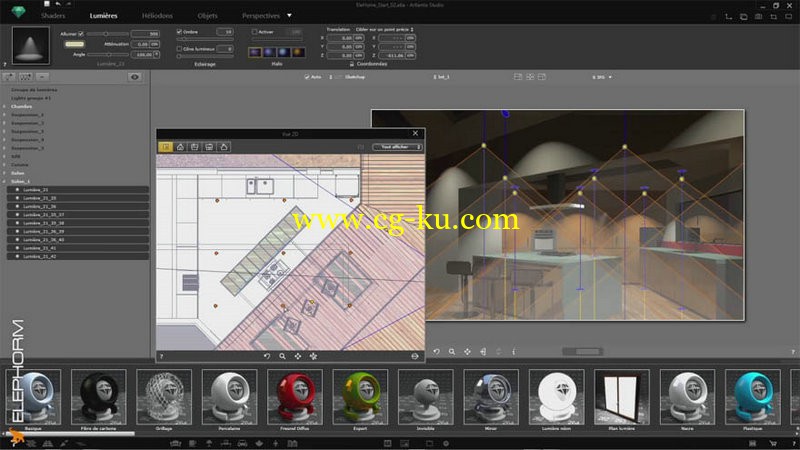
Task: Click the zoom magnifier below the 3D preview
Action: (452, 352)
